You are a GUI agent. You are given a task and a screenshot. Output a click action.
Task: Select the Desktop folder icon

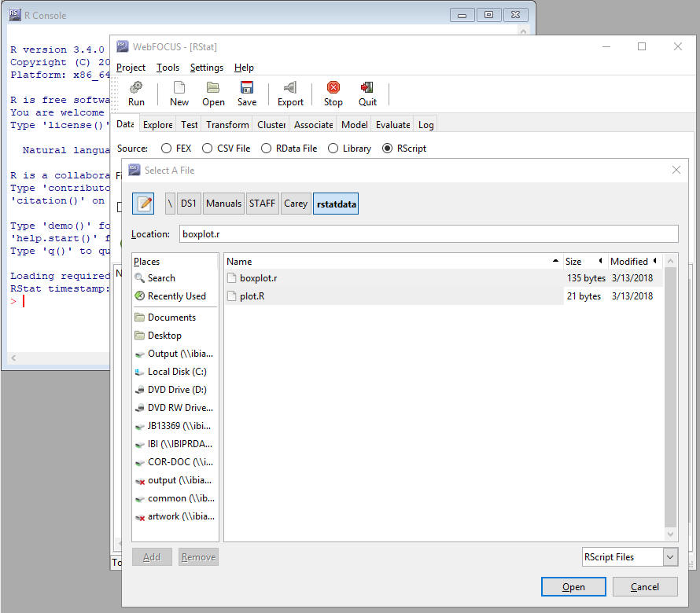(x=140, y=335)
